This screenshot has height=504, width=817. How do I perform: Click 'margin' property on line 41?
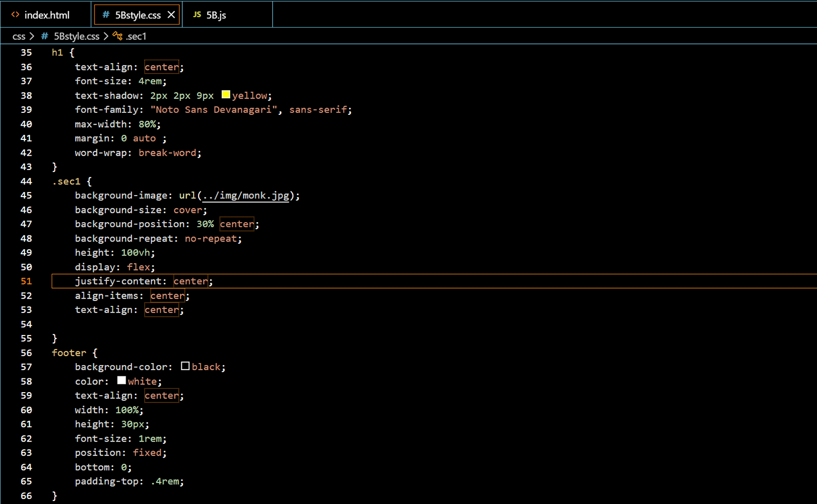pos(92,138)
